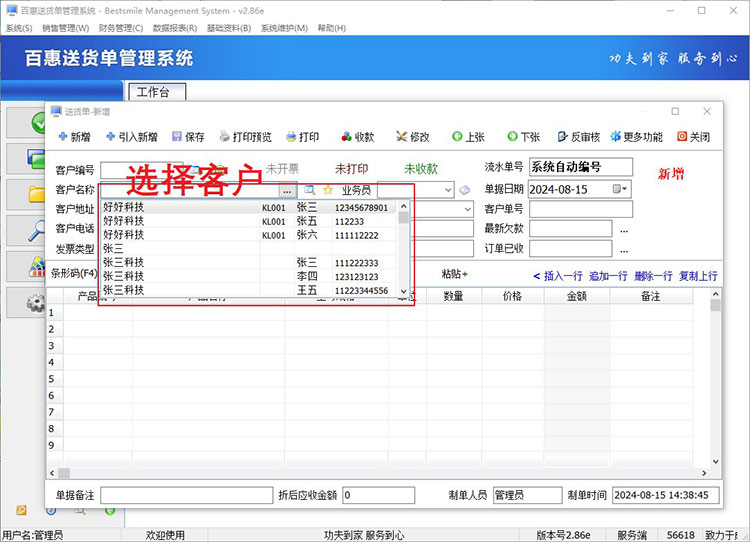Open the 数据报表(R) menu
Screen dimensions: 750x542
point(175,28)
